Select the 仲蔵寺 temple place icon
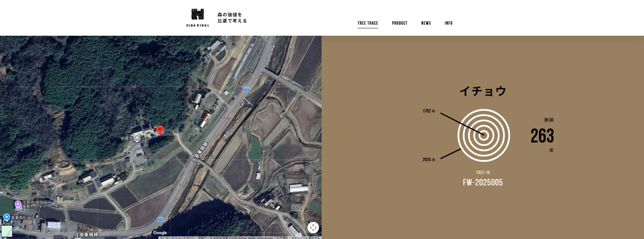The width and height of the screenshot is (644, 239). click(137, 138)
